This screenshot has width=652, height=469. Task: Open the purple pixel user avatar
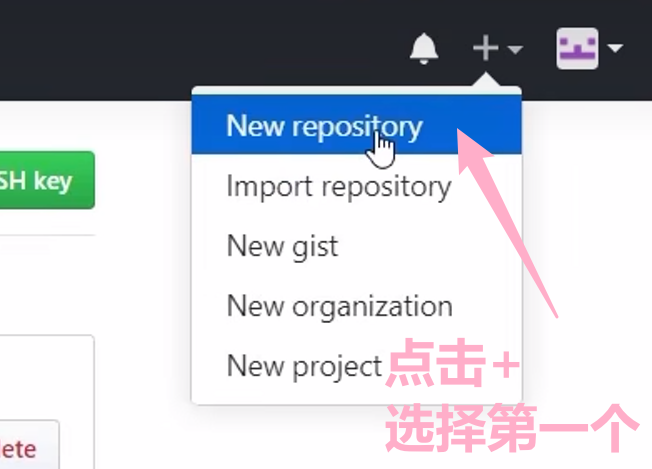[578, 48]
